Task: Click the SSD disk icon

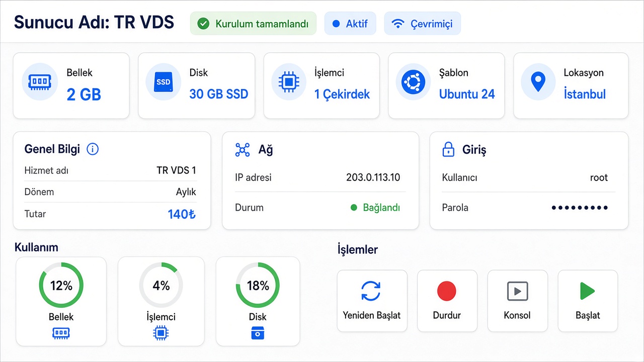Action: tap(164, 81)
